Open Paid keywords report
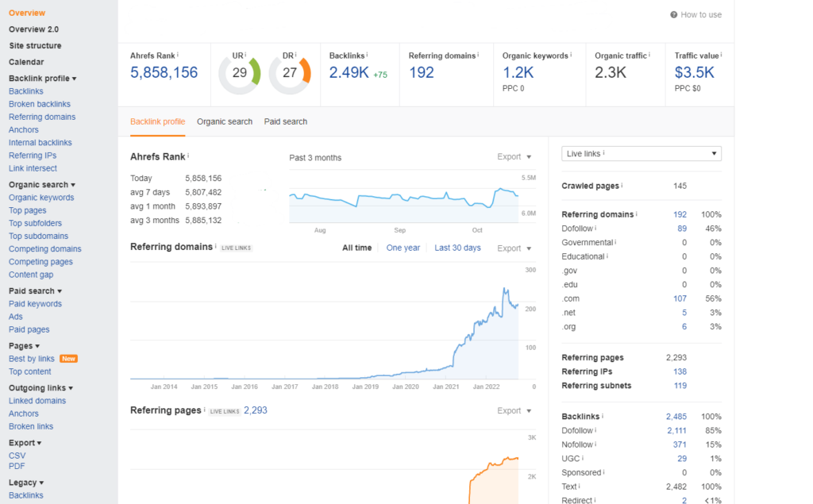Screen dimensions: 813x504 pyautogui.click(x=35, y=304)
